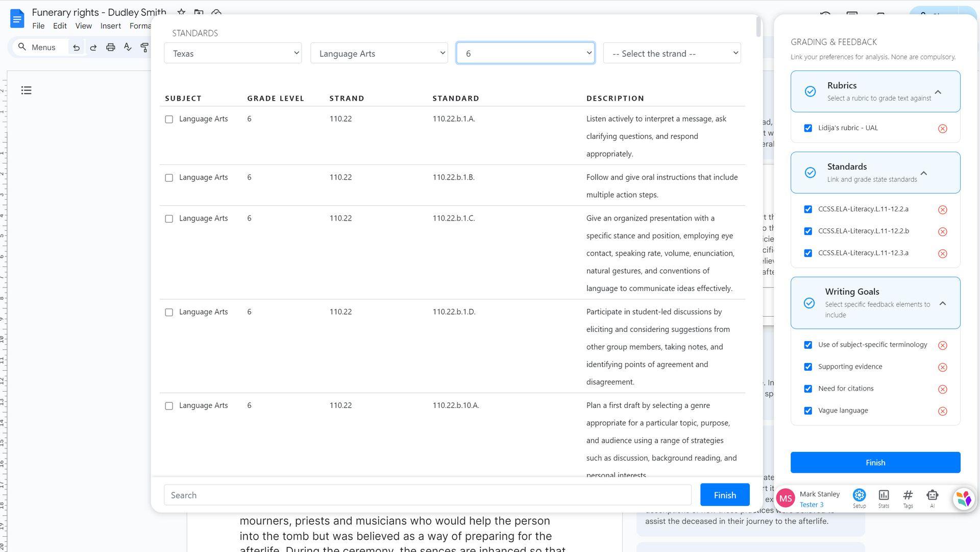Open the AI robot icon
This screenshot has height=552, width=980.
coord(932,498)
